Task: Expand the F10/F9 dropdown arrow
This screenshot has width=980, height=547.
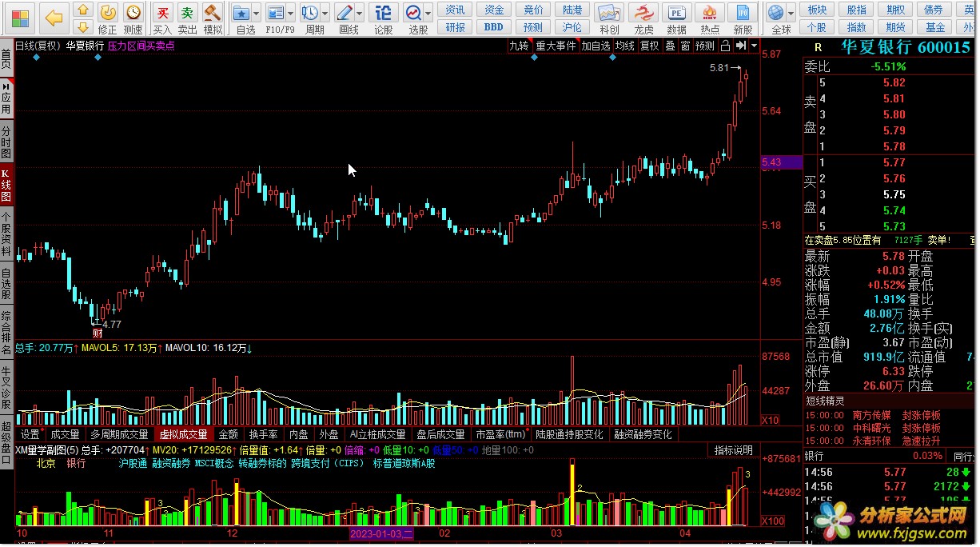Action: (x=290, y=14)
